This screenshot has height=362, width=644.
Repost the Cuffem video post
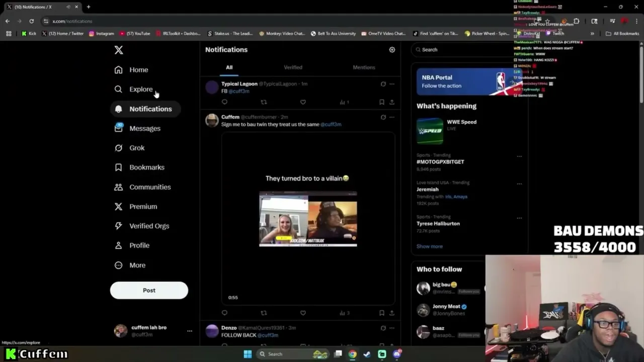click(264, 313)
